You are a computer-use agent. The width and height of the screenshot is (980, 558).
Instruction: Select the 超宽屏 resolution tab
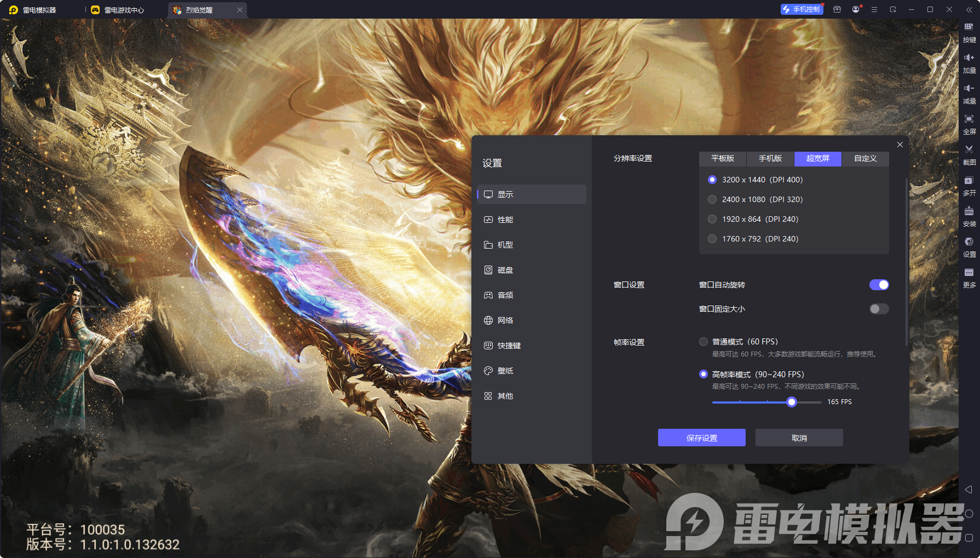(x=818, y=158)
